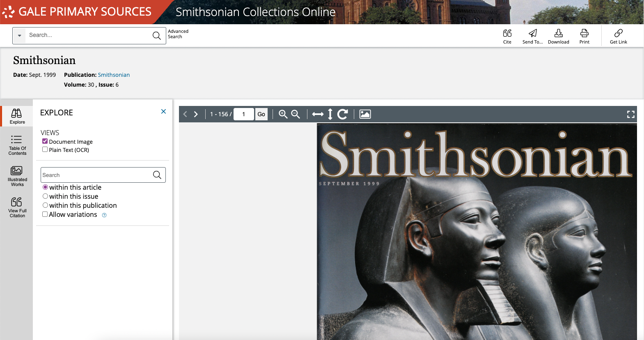
Task: Download the document
Action: (559, 36)
